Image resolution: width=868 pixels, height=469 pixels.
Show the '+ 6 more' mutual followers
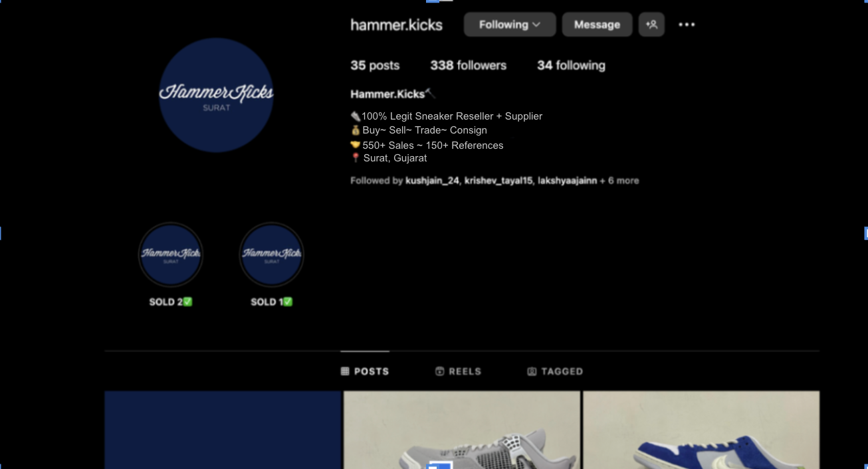pyautogui.click(x=619, y=181)
